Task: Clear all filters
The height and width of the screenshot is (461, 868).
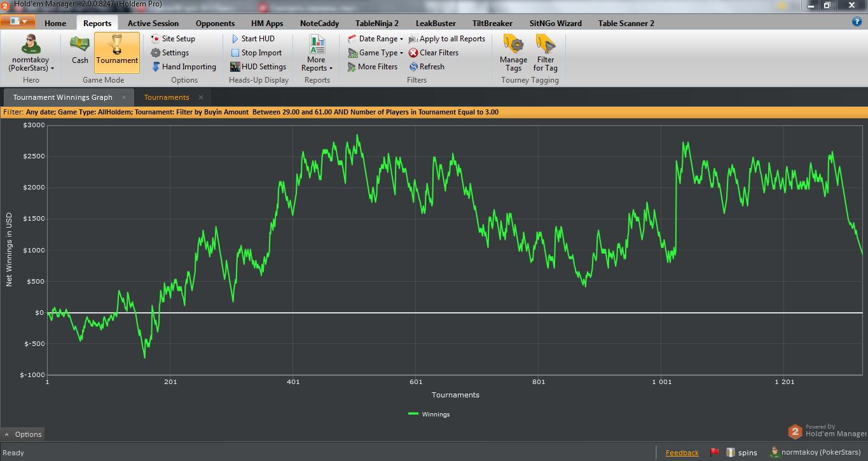Action: tap(434, 53)
